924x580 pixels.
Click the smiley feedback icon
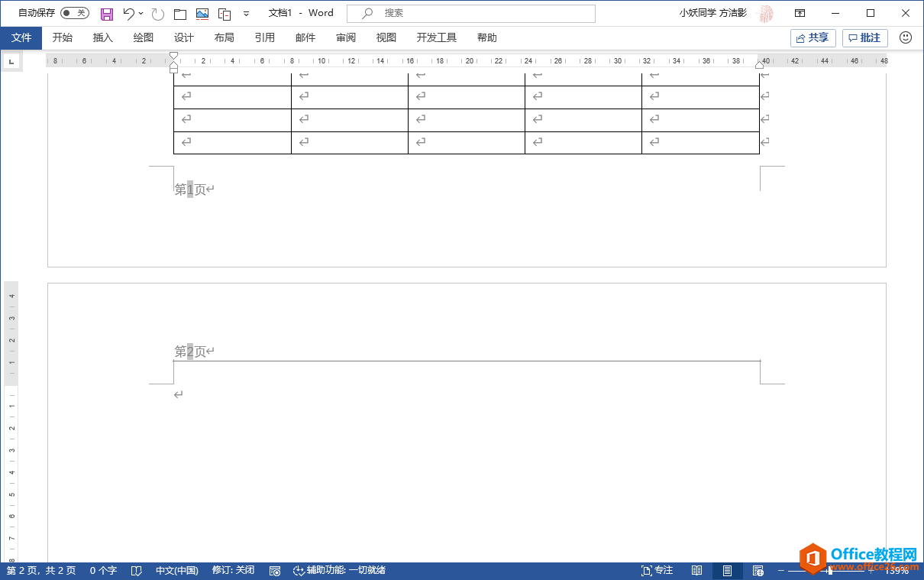906,37
